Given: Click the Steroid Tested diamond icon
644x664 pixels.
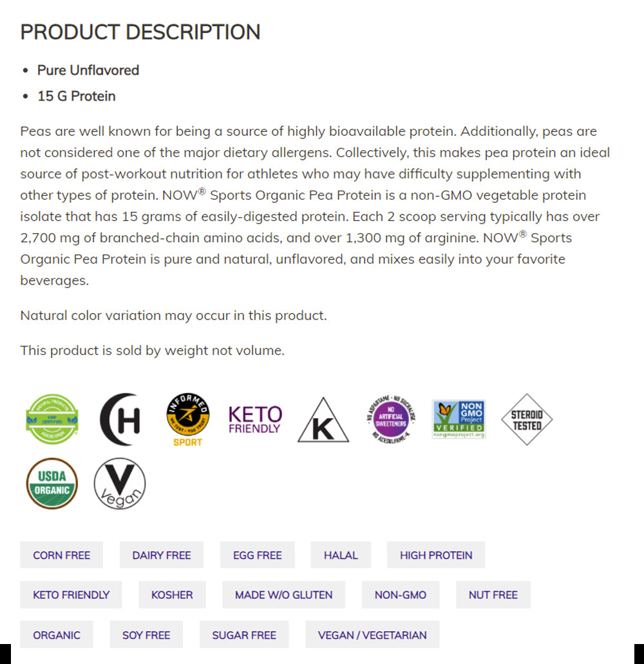Looking at the screenshot, I should [x=527, y=419].
